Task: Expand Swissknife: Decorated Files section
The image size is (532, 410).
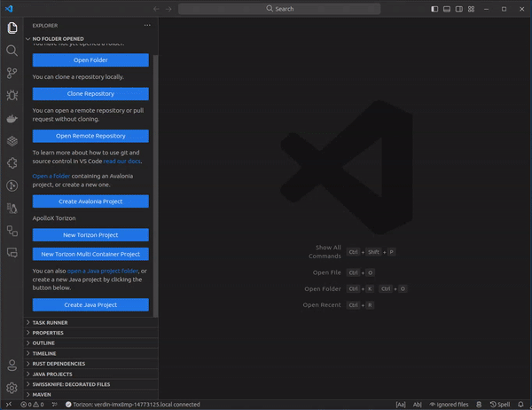Action: (91, 384)
